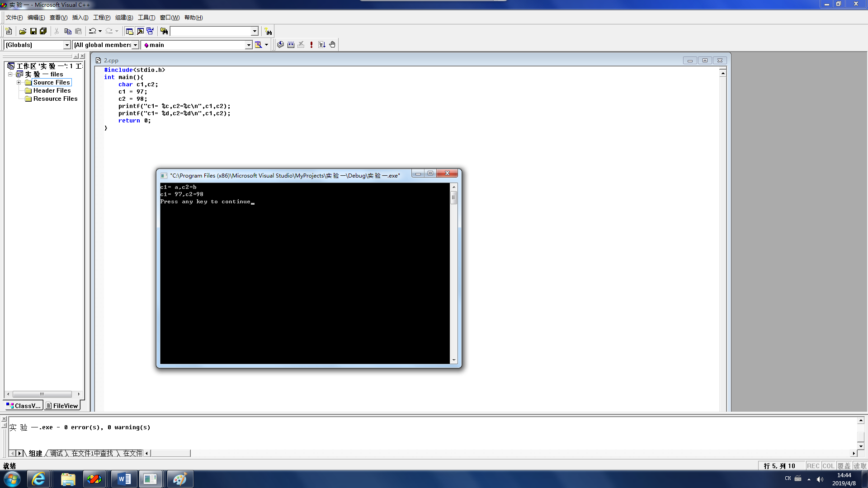The image size is (868, 488).
Task: Open the Globals class dropdown
Action: [x=67, y=45]
